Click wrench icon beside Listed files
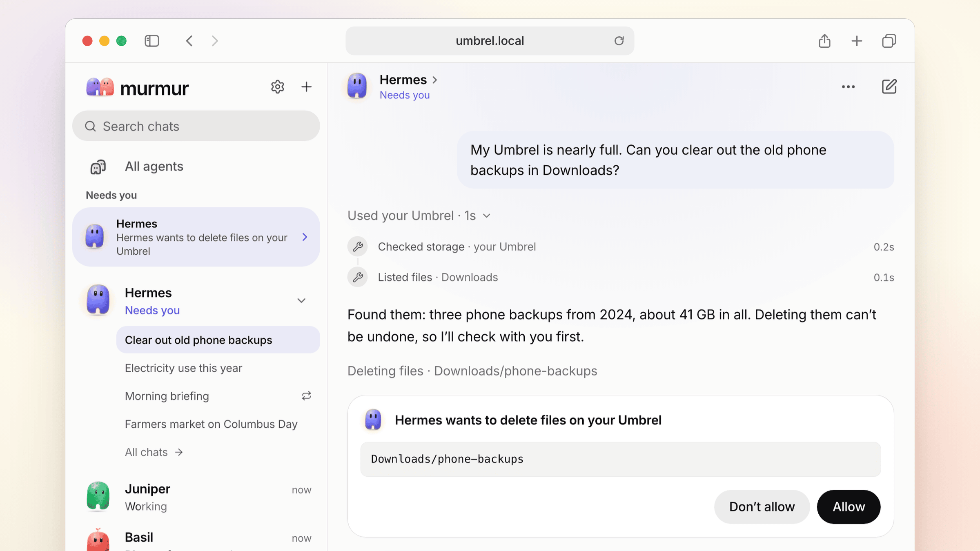The height and width of the screenshot is (551, 980). pyautogui.click(x=358, y=277)
